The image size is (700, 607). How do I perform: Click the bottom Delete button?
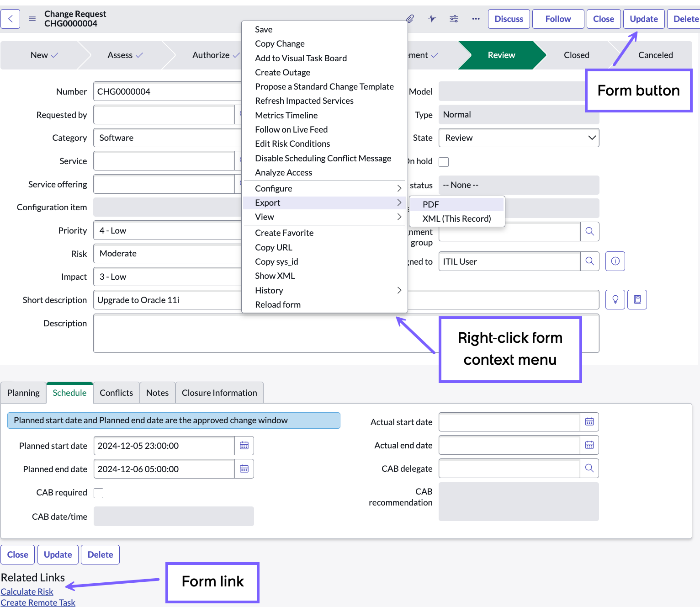[x=100, y=554]
